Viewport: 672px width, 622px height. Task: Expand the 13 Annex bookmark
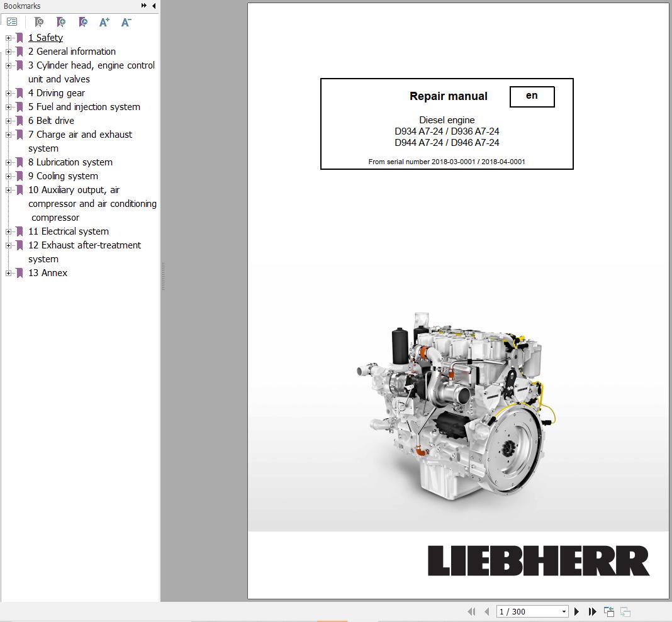(x=8, y=274)
